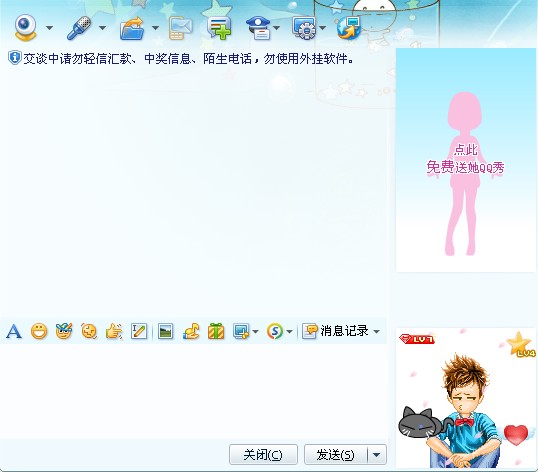Open the application settings monitor-gear icon
This screenshot has width=538, height=472.
point(304,28)
